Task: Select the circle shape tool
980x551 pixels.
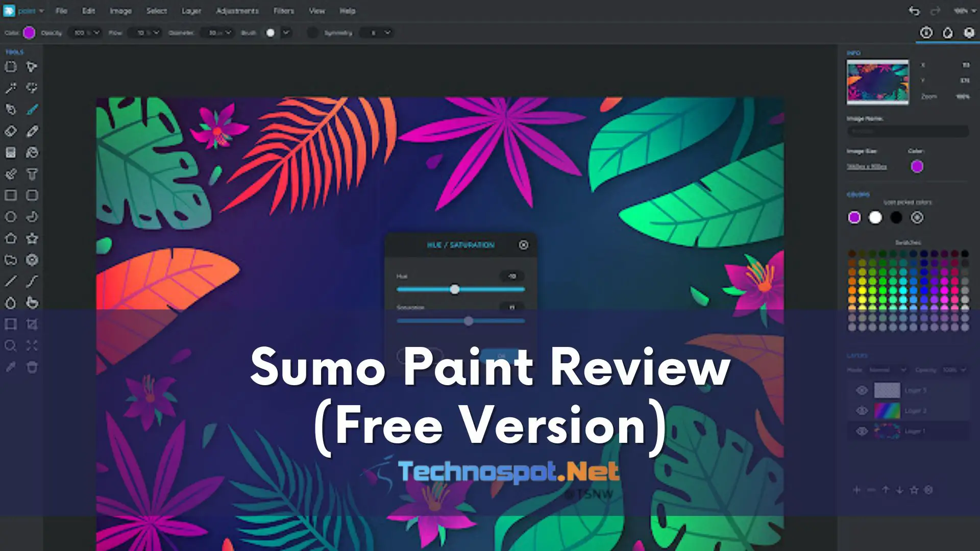Action: [x=11, y=217]
